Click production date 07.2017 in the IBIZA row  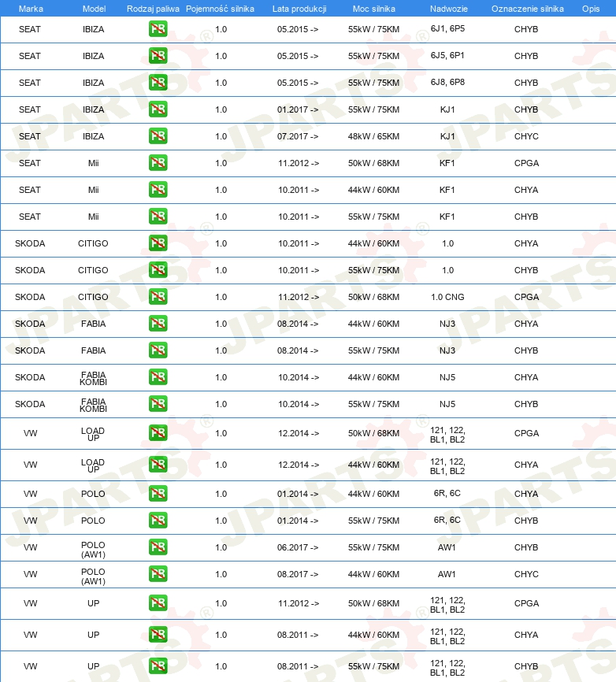point(298,136)
